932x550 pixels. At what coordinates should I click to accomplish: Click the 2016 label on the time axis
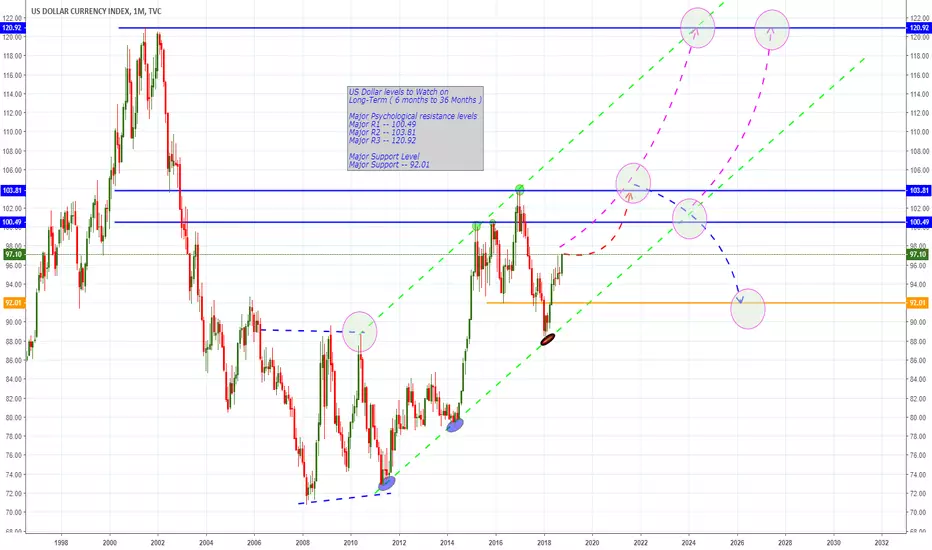point(496,543)
